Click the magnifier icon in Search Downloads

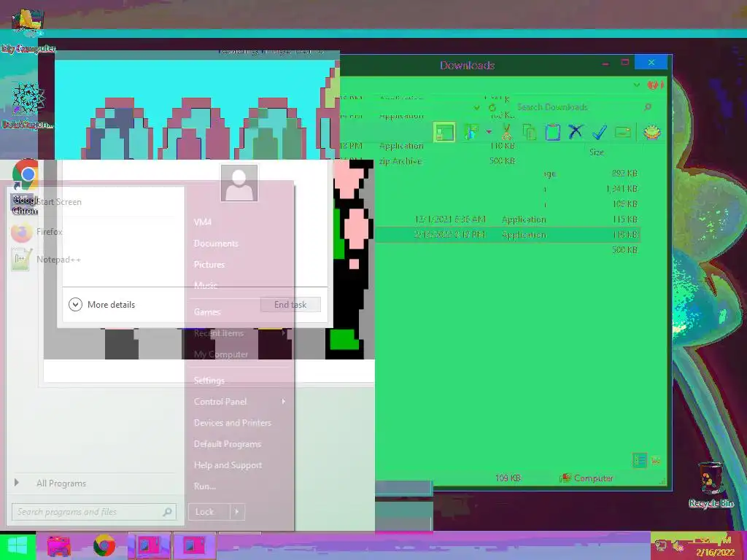[x=648, y=107]
